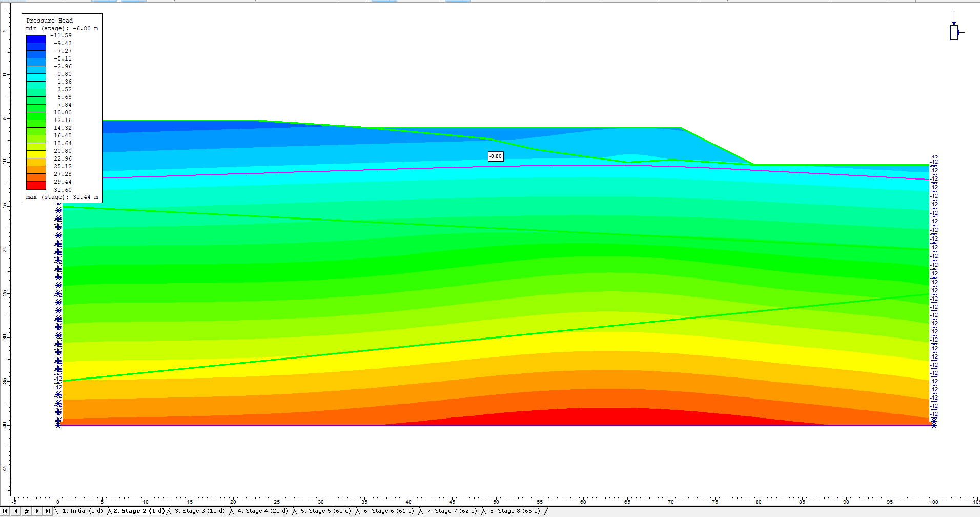Image resolution: width=980 pixels, height=517 pixels.
Task: Click the next-stage arrow icon
Action: click(x=36, y=511)
